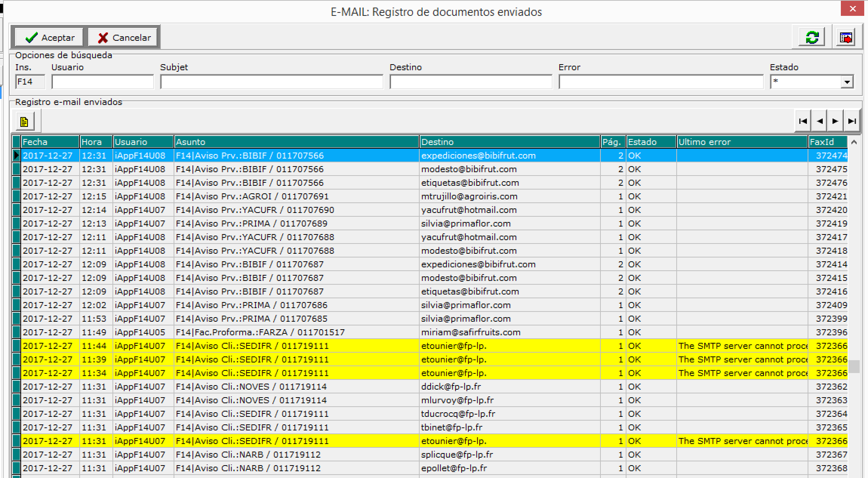Open the yellow document details icon
Viewport: 868px width, 478px height.
[25, 122]
